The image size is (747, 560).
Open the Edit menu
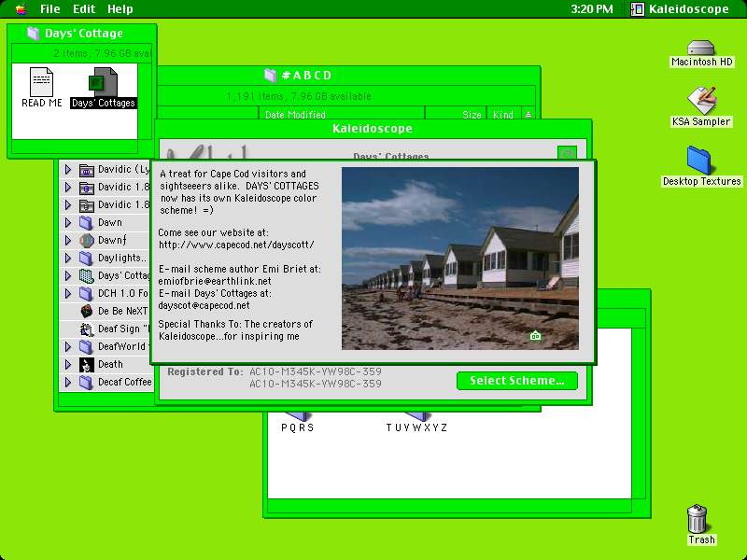tap(84, 9)
